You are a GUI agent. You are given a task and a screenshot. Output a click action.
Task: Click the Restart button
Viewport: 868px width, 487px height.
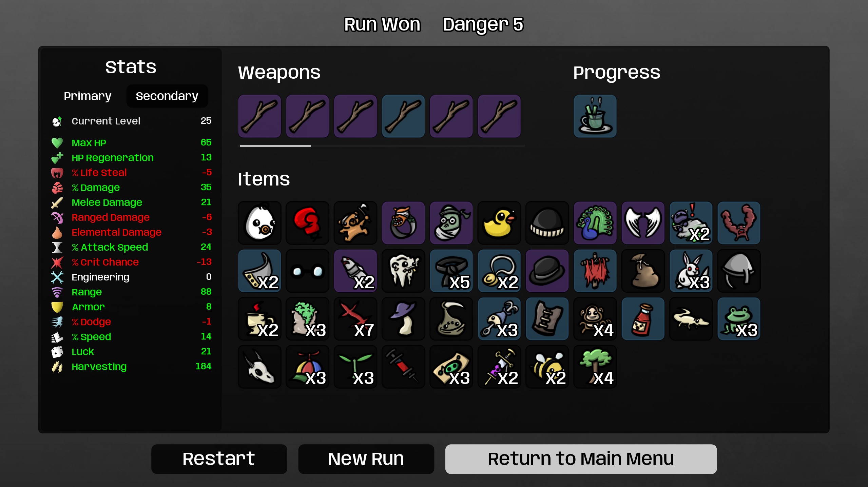point(219,459)
